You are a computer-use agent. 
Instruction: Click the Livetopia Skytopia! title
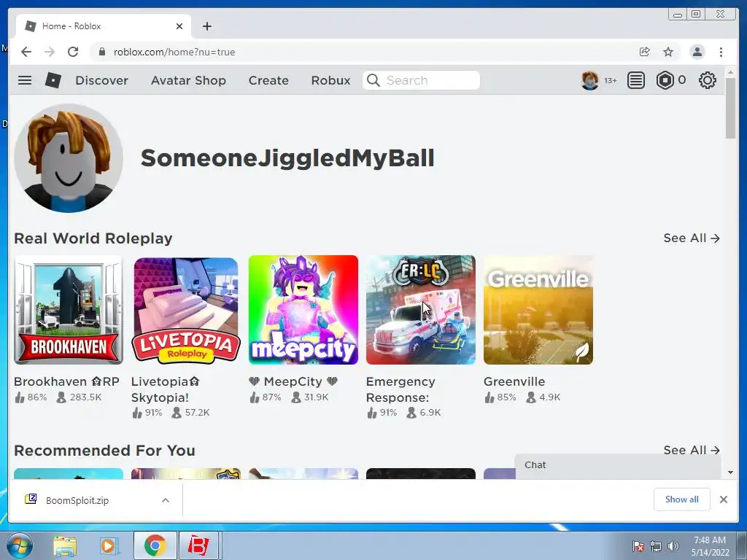(x=165, y=389)
